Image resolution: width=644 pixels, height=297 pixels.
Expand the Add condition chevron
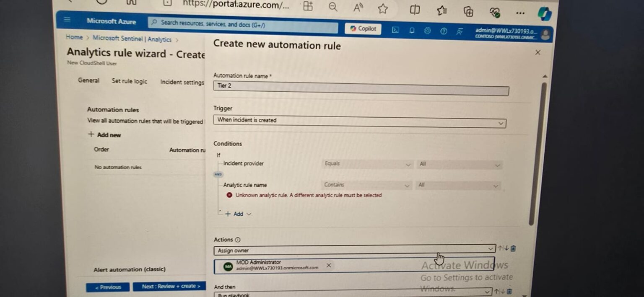click(249, 214)
